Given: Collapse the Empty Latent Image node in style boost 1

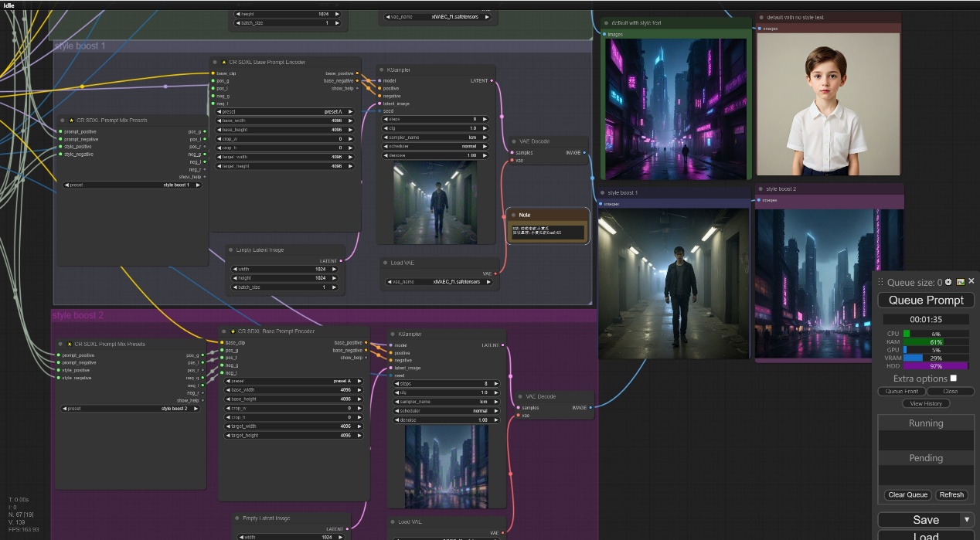Looking at the screenshot, I should point(230,250).
